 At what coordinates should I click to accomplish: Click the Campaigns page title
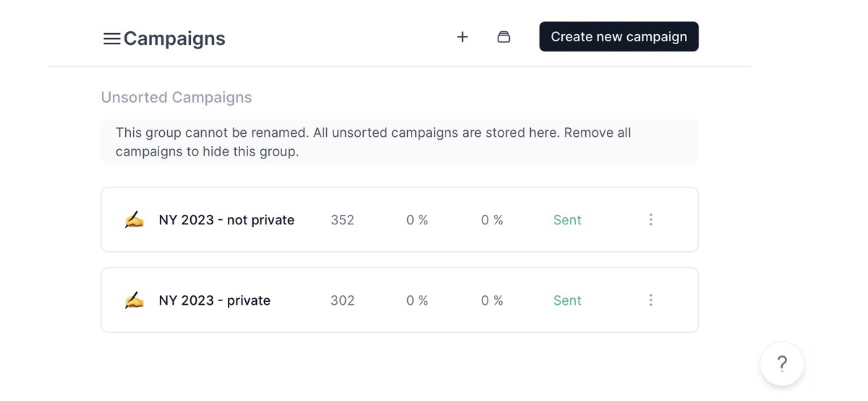tap(174, 38)
